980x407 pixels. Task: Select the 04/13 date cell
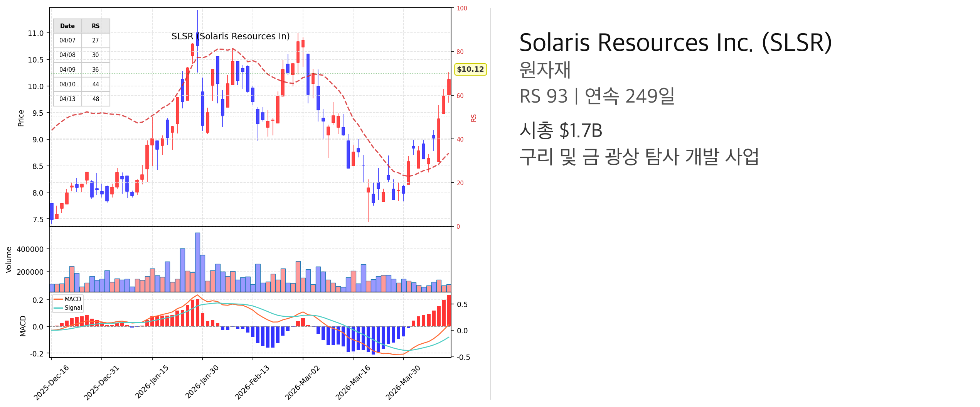(x=67, y=99)
